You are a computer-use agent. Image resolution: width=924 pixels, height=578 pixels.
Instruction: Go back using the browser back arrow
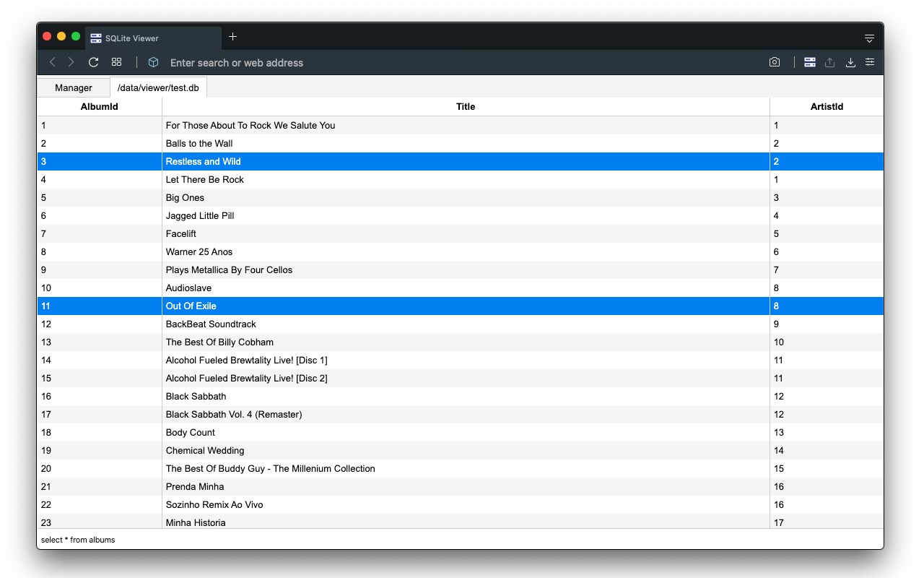click(52, 62)
